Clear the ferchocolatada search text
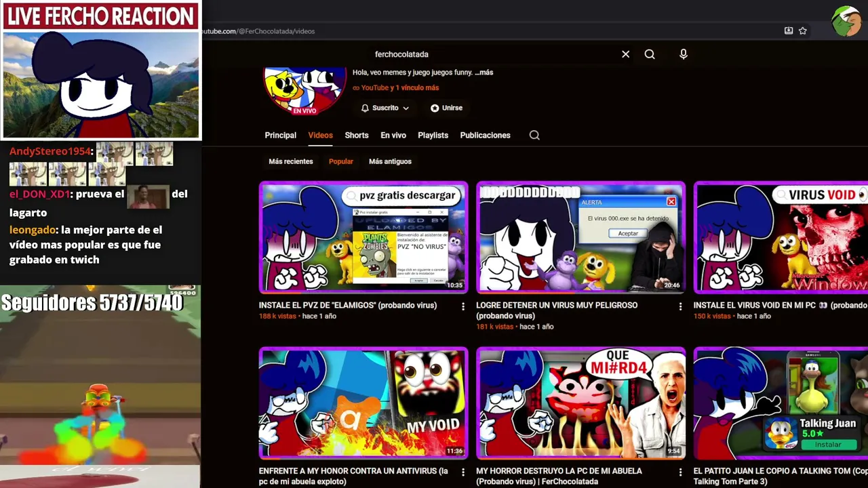Viewport: 868px width, 488px height. click(625, 54)
